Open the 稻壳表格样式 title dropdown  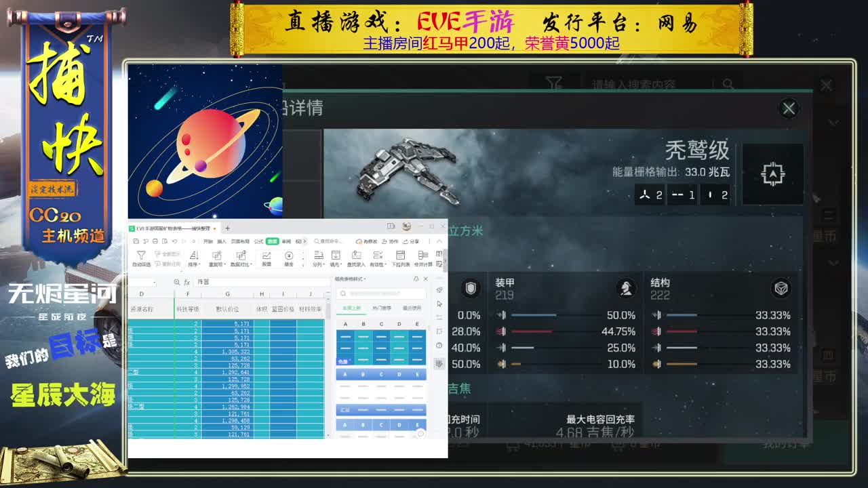(365, 279)
